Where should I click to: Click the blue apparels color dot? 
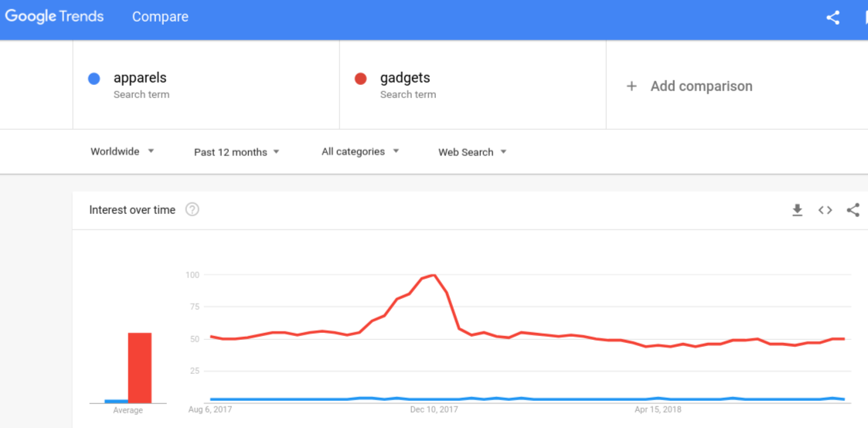[x=94, y=79]
